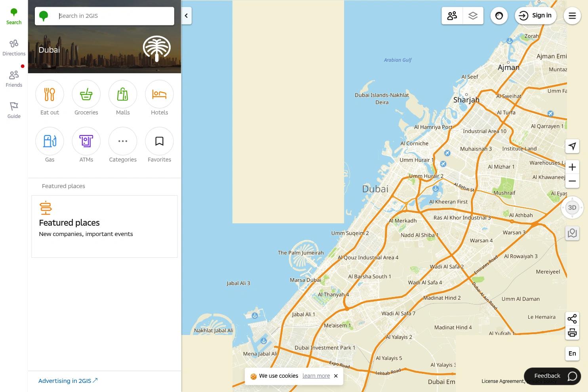Select the Eat out category icon

[49, 94]
